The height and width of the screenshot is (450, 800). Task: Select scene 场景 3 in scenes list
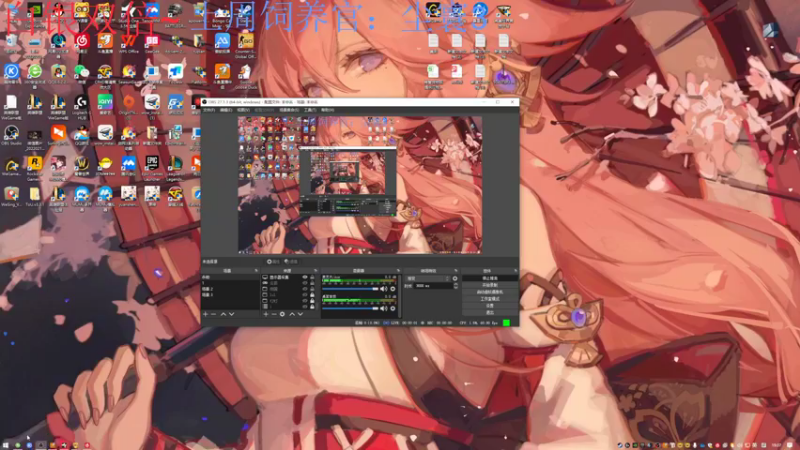click(x=230, y=295)
